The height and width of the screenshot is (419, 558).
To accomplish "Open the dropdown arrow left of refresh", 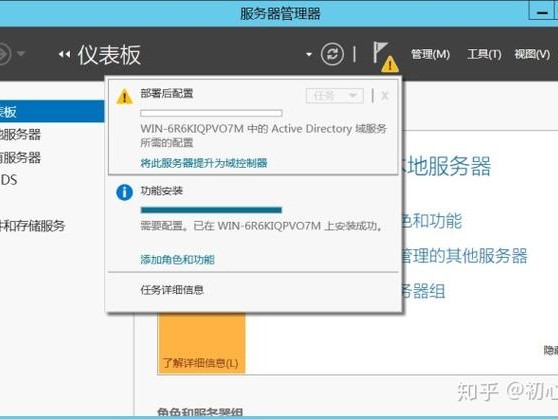I will tap(309, 54).
